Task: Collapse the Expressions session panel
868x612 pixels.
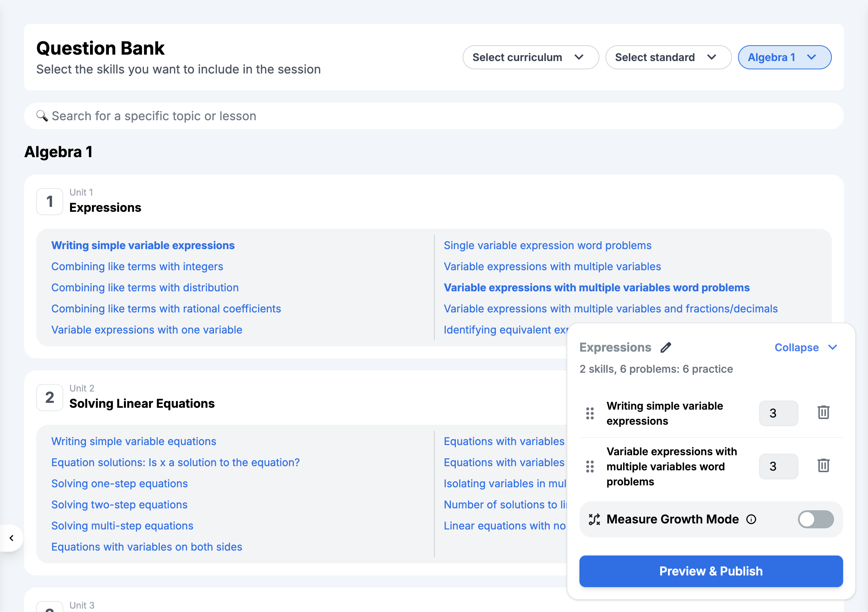Action: (x=805, y=347)
